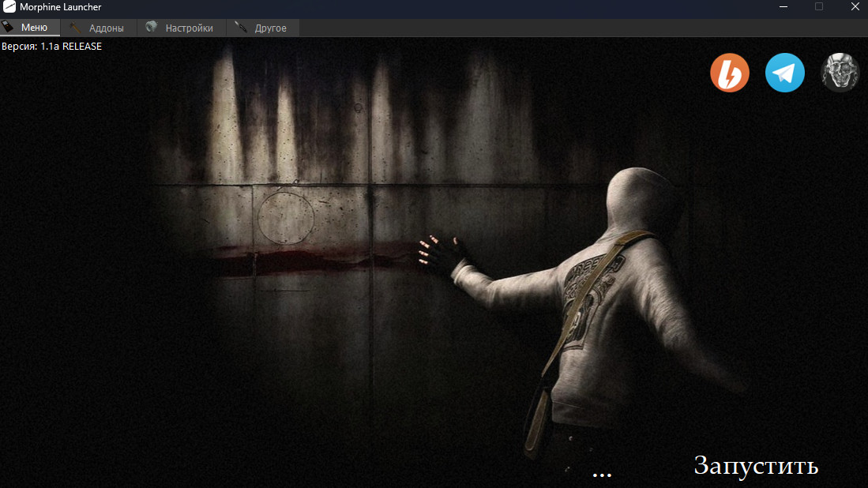Click the version label 1.1a RELEASE
Viewport: 868px width, 488px height.
tap(51, 47)
